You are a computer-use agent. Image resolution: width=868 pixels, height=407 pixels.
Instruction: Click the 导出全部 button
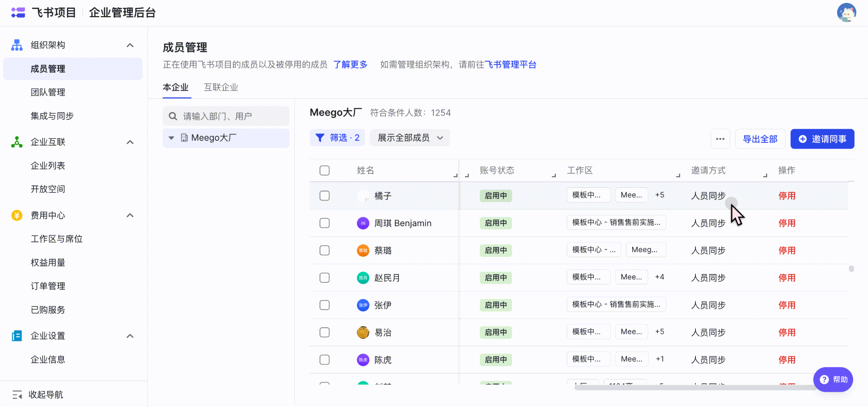tap(760, 139)
